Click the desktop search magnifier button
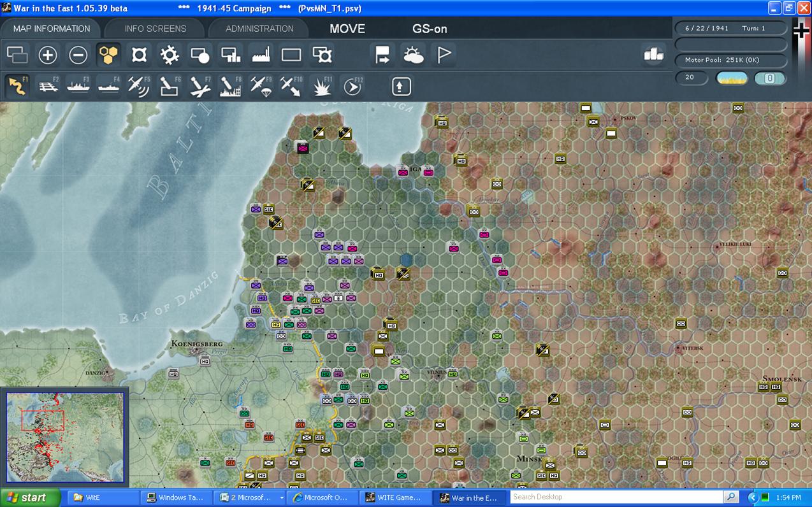 (731, 497)
